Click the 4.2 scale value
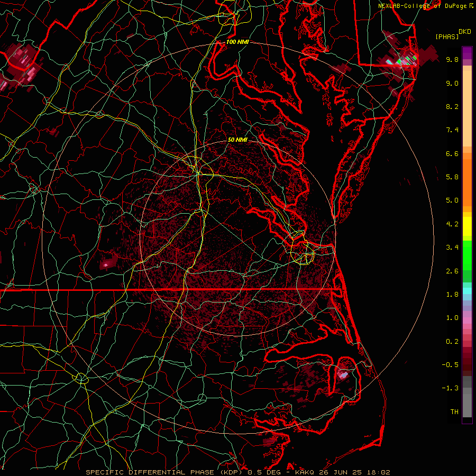Image resolution: width=476 pixels, height=476 pixels. pyautogui.click(x=452, y=224)
